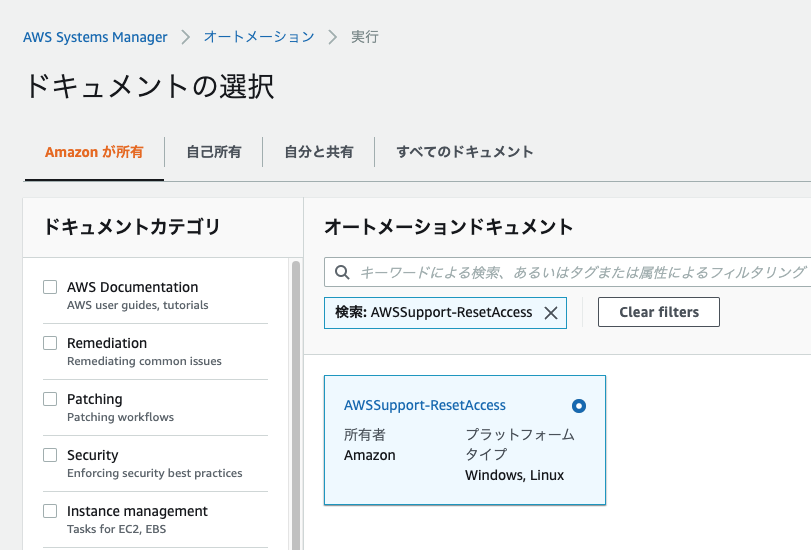Click the 検索: AWSSupport-ResetAccess filter token
This screenshot has width=811, height=550.
pyautogui.click(x=445, y=313)
